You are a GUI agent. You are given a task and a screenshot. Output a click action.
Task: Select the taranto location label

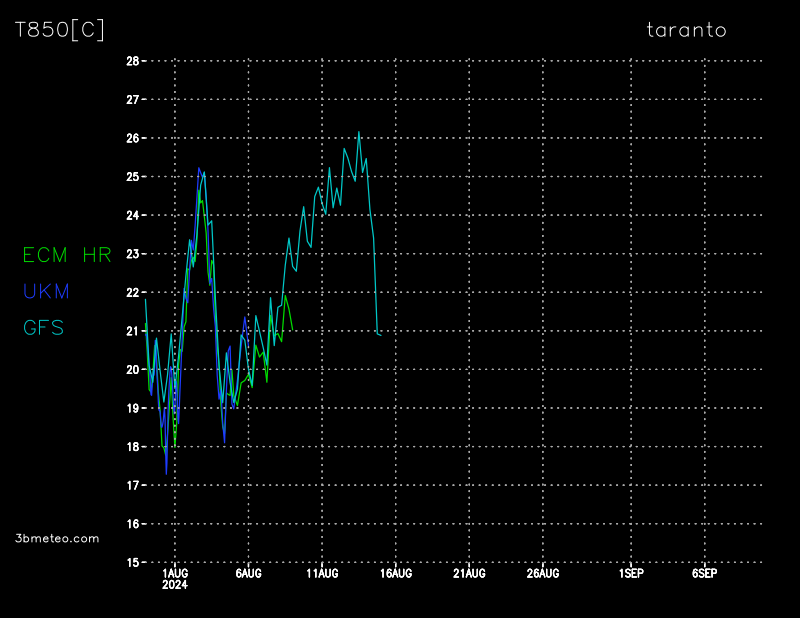pos(686,30)
